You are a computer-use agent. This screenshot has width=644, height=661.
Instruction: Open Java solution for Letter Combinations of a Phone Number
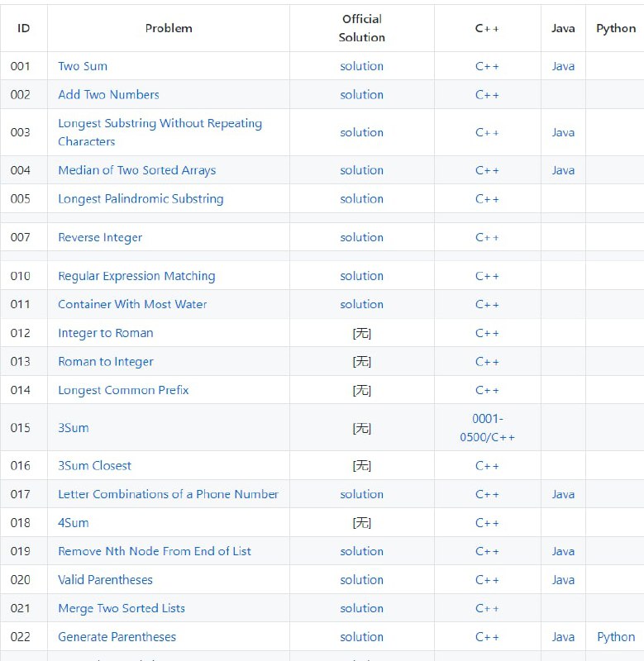point(563,495)
